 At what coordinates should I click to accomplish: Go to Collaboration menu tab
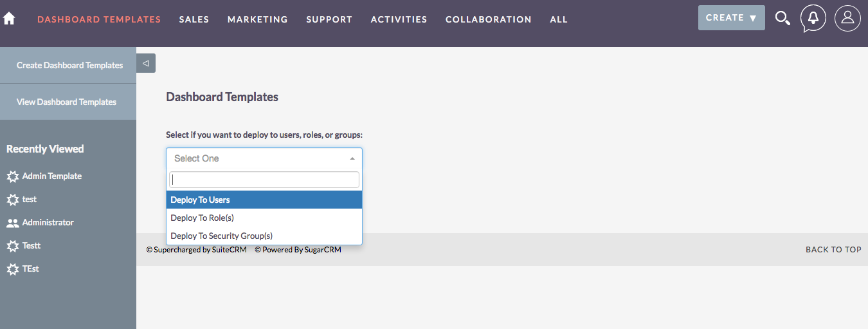point(488,19)
